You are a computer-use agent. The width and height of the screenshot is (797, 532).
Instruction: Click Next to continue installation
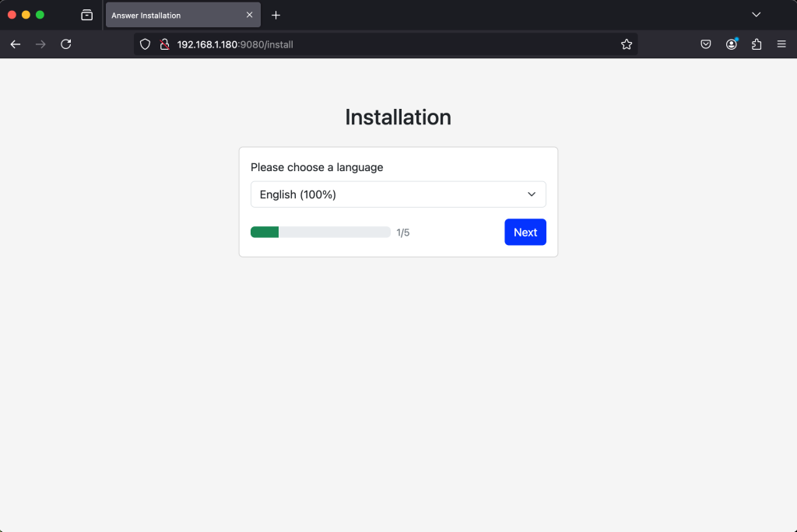(525, 232)
